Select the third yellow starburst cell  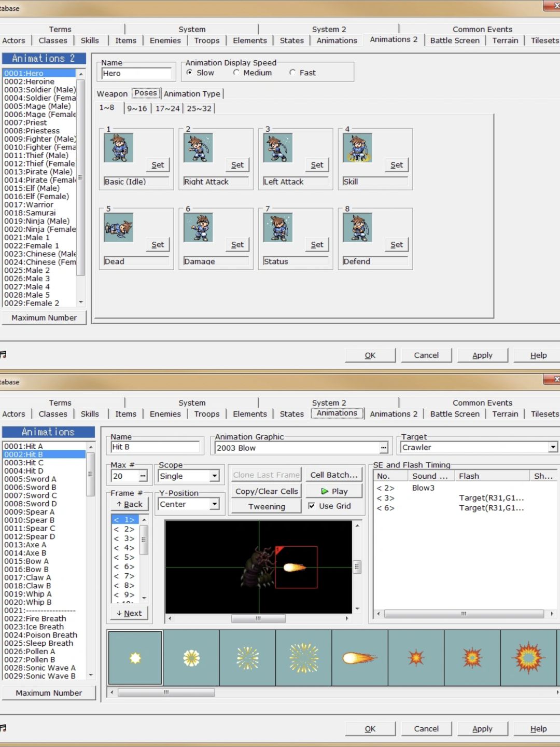[x=247, y=658]
